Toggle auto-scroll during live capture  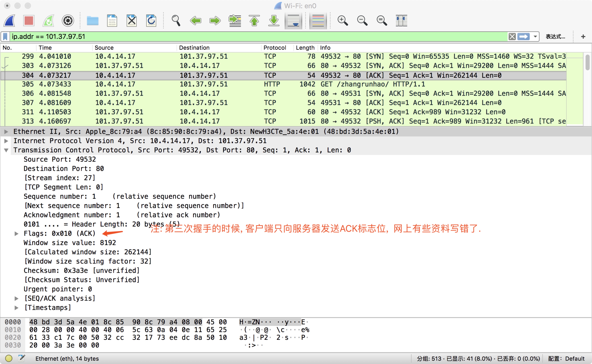coord(293,21)
